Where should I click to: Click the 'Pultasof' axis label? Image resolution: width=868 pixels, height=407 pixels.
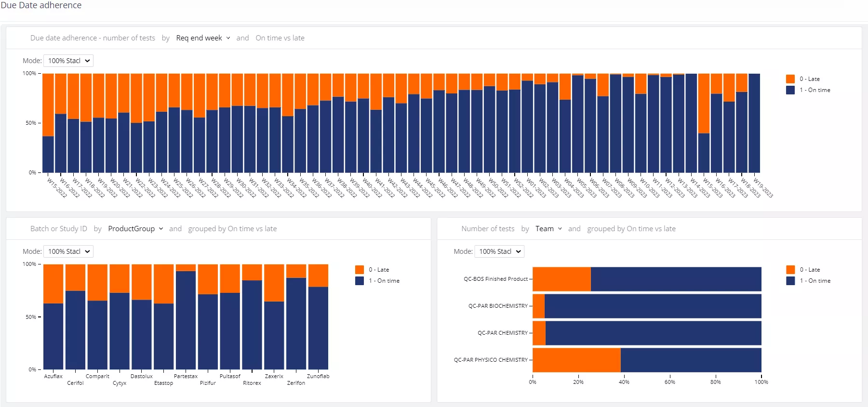230,376
